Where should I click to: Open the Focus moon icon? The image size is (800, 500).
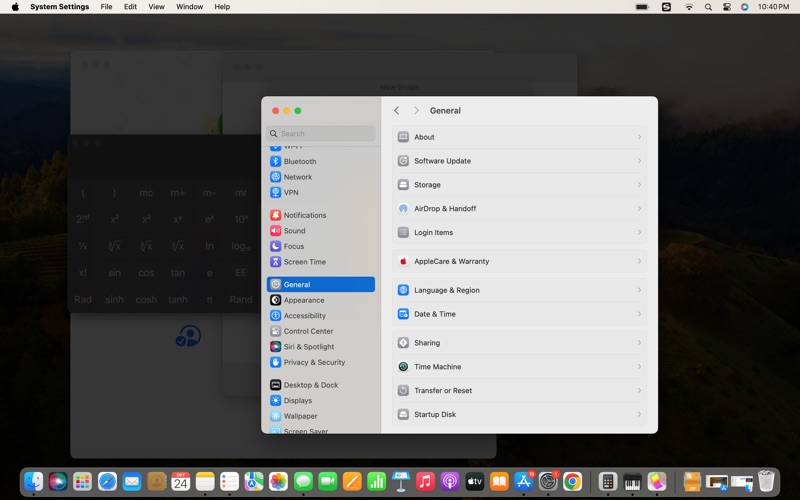click(276, 246)
